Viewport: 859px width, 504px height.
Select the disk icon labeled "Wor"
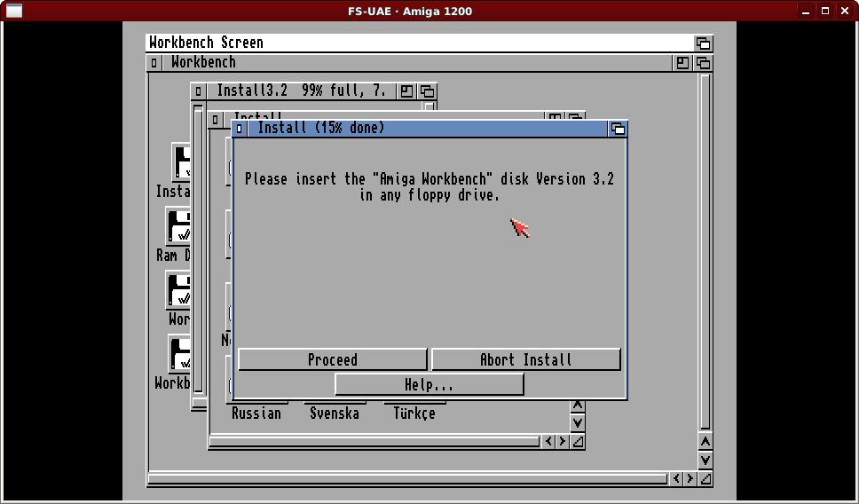178,290
